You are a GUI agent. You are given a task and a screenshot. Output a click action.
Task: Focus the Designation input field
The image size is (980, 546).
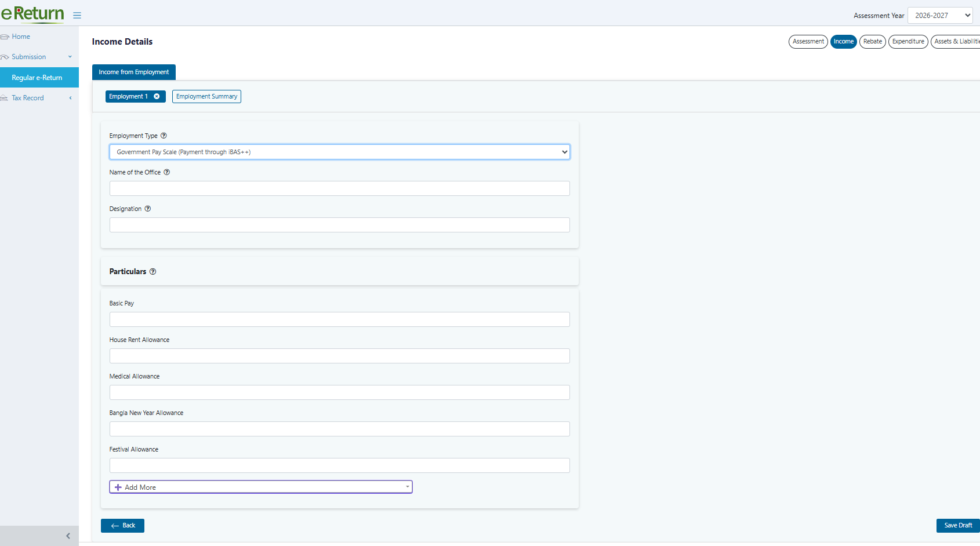[x=340, y=225]
